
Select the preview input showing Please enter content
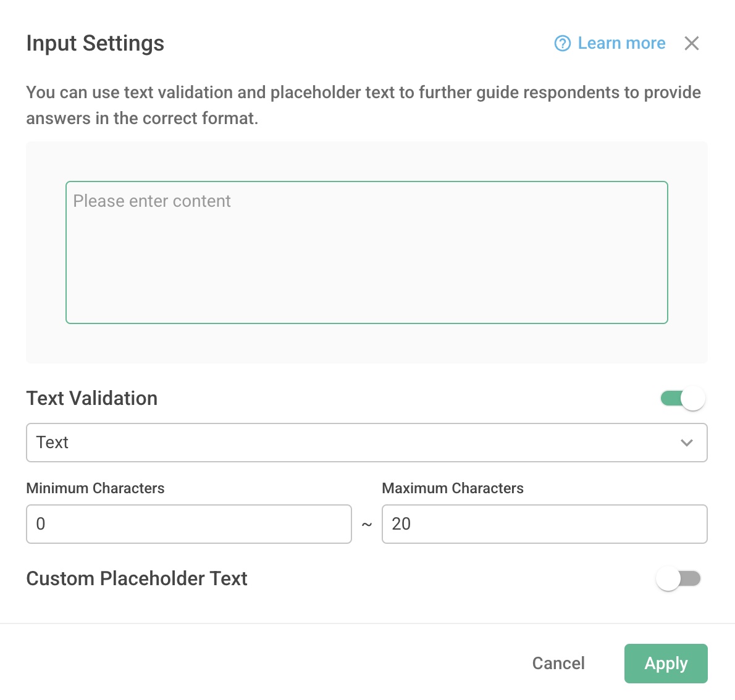pos(367,252)
